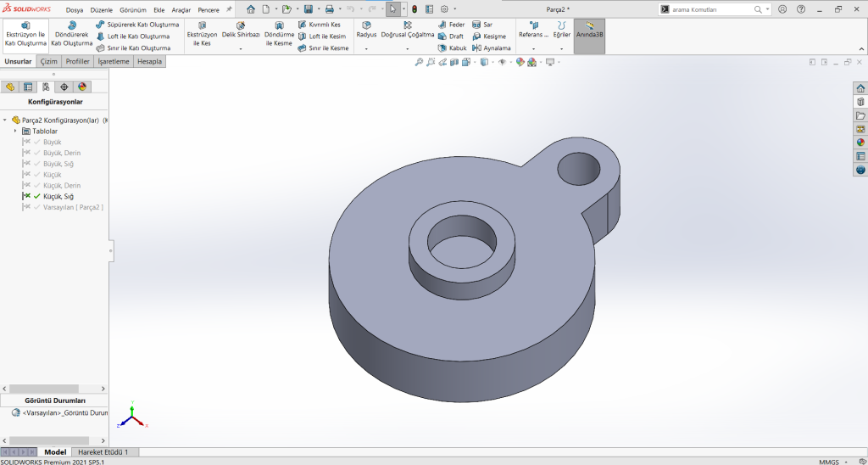Pin the menu bar with pushpin
868x465 pixels.
[x=229, y=9]
